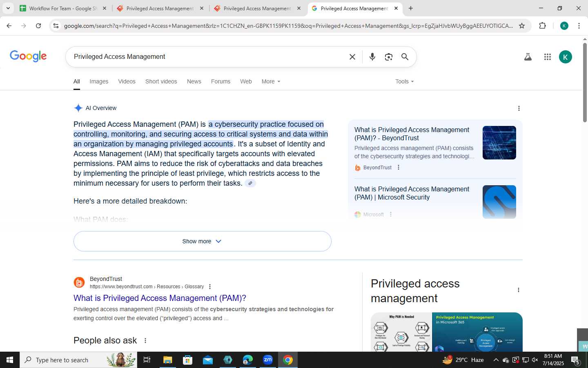Open the Zoom app in taskbar
The height and width of the screenshot is (368, 588).
point(268,360)
